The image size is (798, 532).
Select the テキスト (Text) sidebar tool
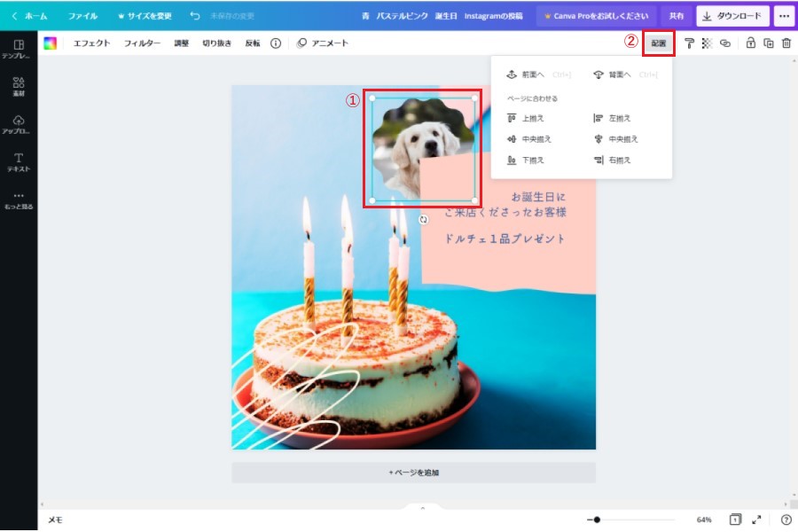click(18, 161)
